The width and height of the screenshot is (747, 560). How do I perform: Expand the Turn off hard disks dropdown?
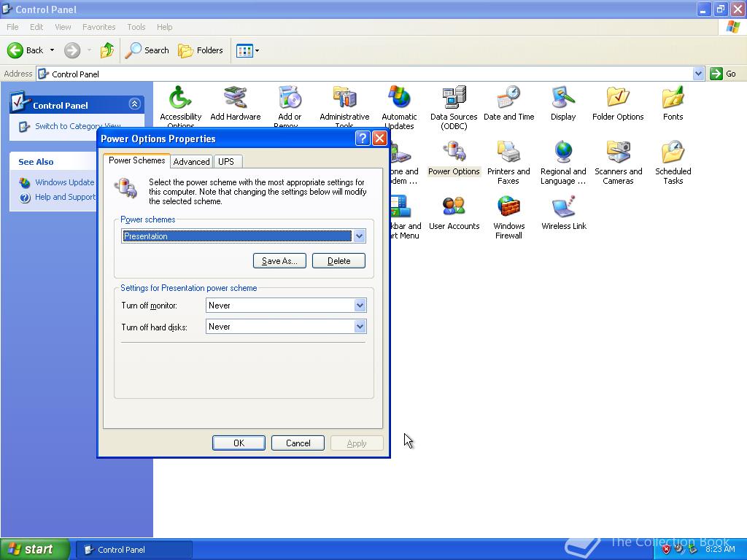(360, 327)
